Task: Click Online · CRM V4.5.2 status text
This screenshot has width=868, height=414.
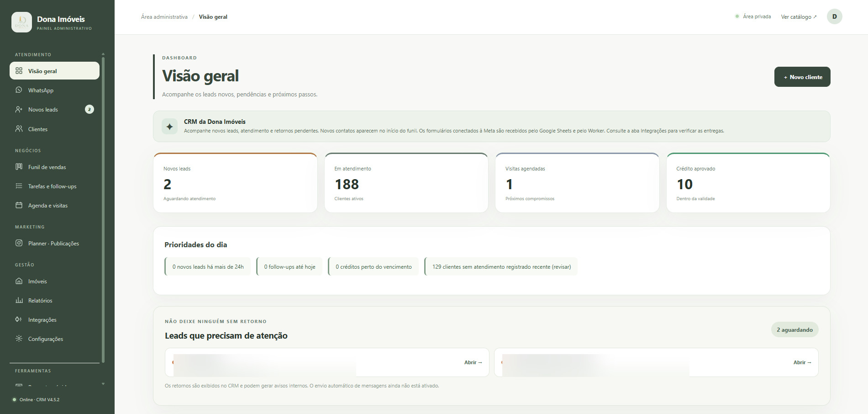Action: 39,399
